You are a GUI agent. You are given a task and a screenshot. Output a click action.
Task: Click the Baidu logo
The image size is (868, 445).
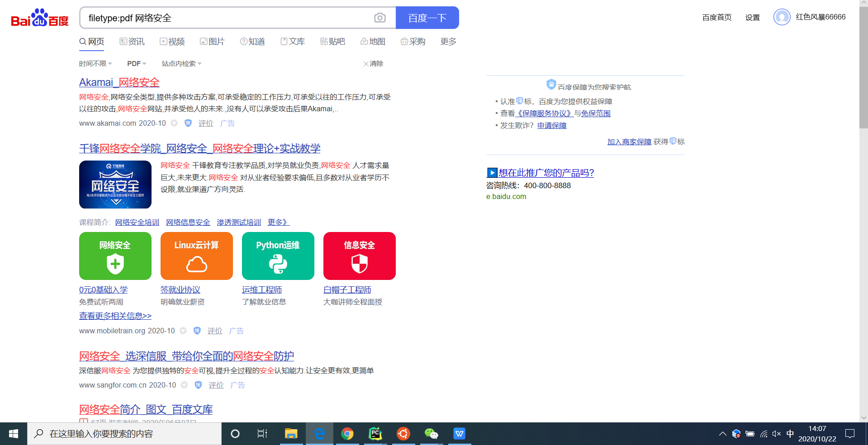point(40,18)
